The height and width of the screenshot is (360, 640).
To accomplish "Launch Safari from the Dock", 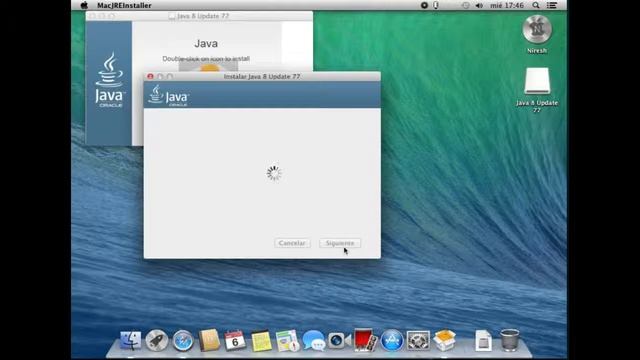I will (x=183, y=340).
